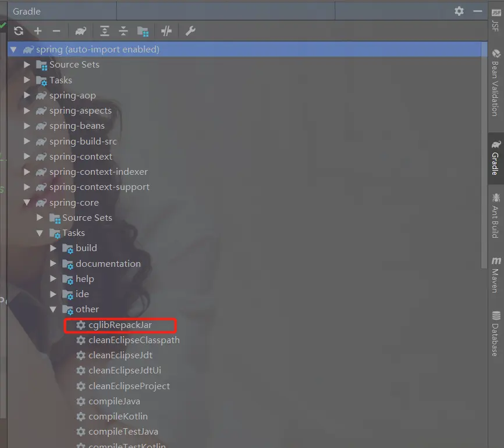
Task: Open Gradle settings via the wrench icon
Action: click(190, 31)
